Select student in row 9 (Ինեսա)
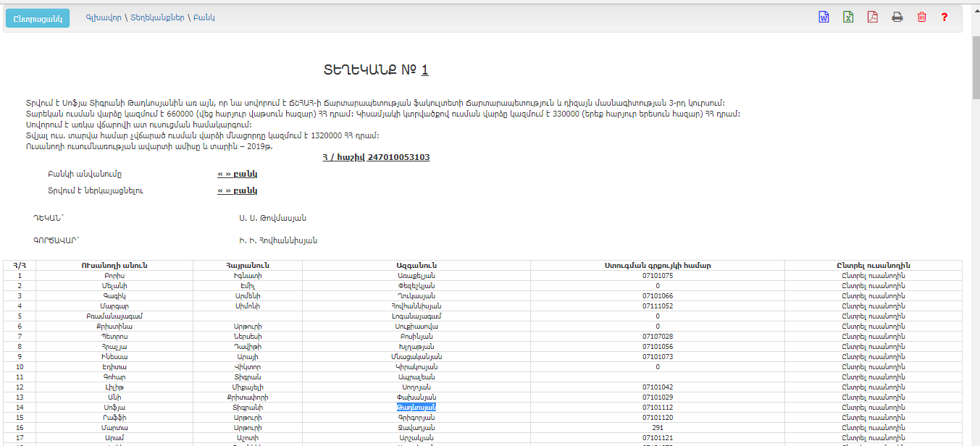The width and height of the screenshot is (980, 446). tap(873, 356)
